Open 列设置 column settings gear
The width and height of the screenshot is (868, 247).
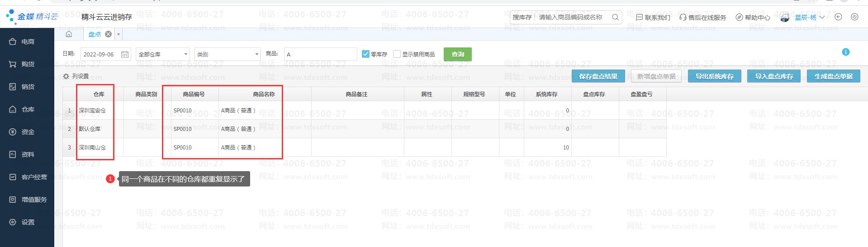[x=66, y=76]
